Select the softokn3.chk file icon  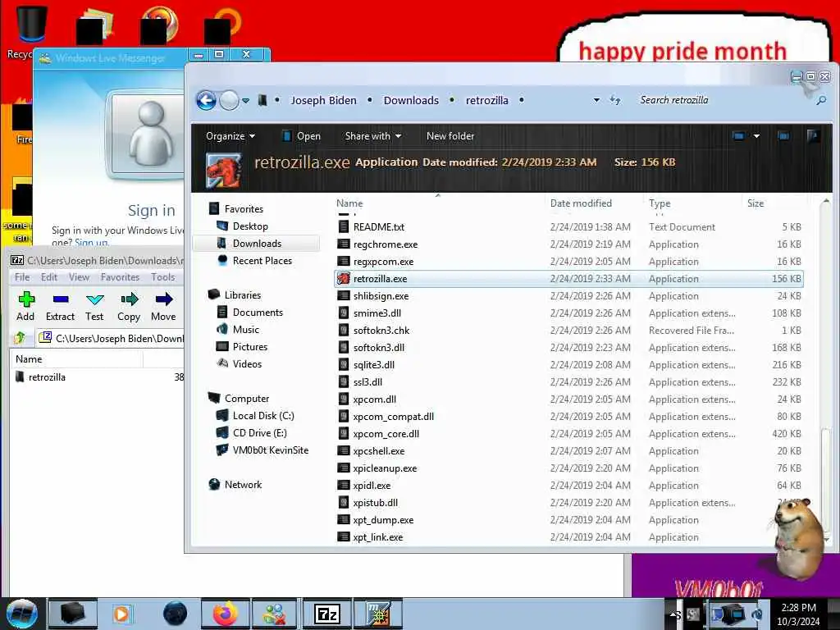click(344, 331)
